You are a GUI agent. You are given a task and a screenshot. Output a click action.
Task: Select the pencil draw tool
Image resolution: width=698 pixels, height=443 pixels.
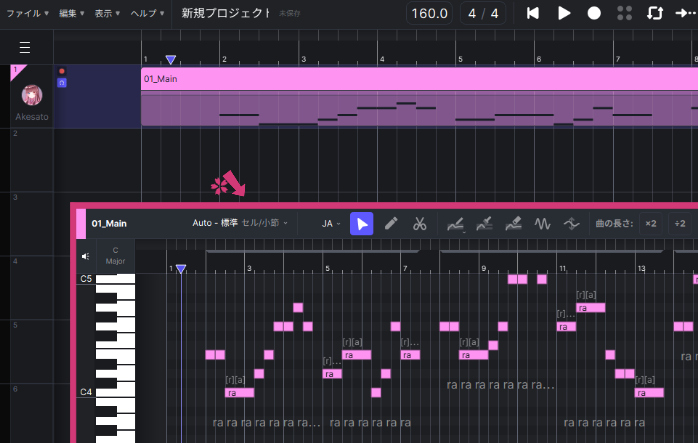coord(391,224)
